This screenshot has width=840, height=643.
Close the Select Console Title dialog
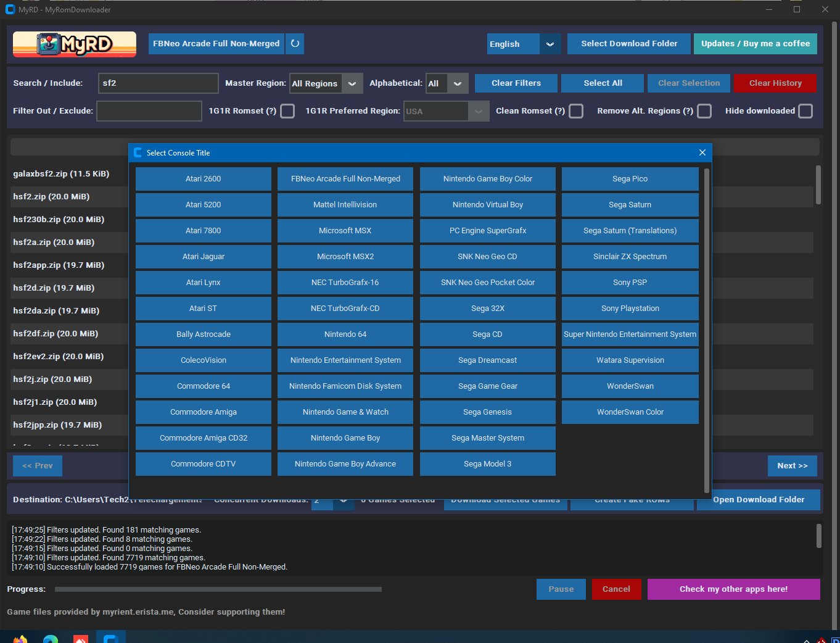(702, 152)
